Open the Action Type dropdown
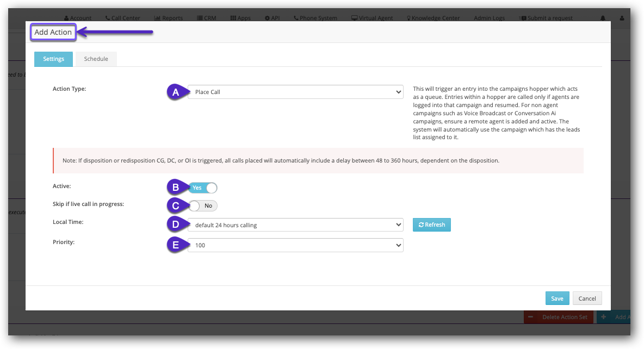This screenshot has width=644, height=349. (x=295, y=91)
